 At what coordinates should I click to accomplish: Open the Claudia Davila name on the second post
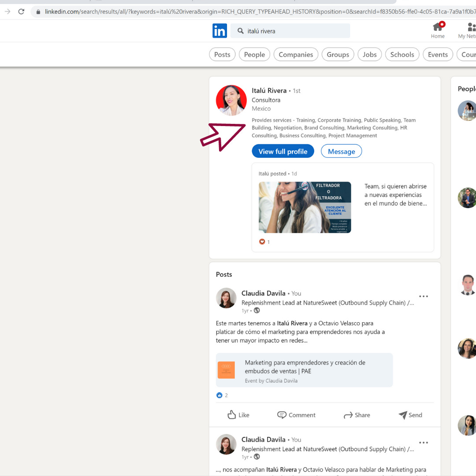pos(263,439)
